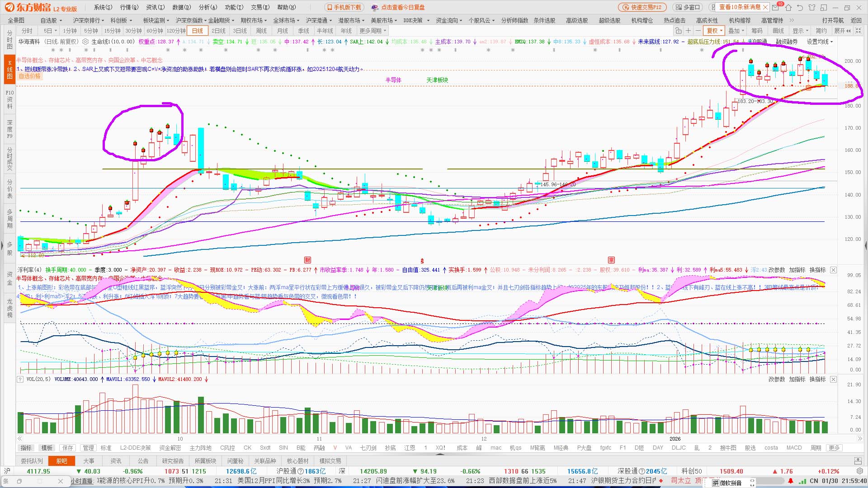868x488 pixels.
Task: Open the 更多周期 period dropdown
Action: pyautogui.click(x=373, y=31)
